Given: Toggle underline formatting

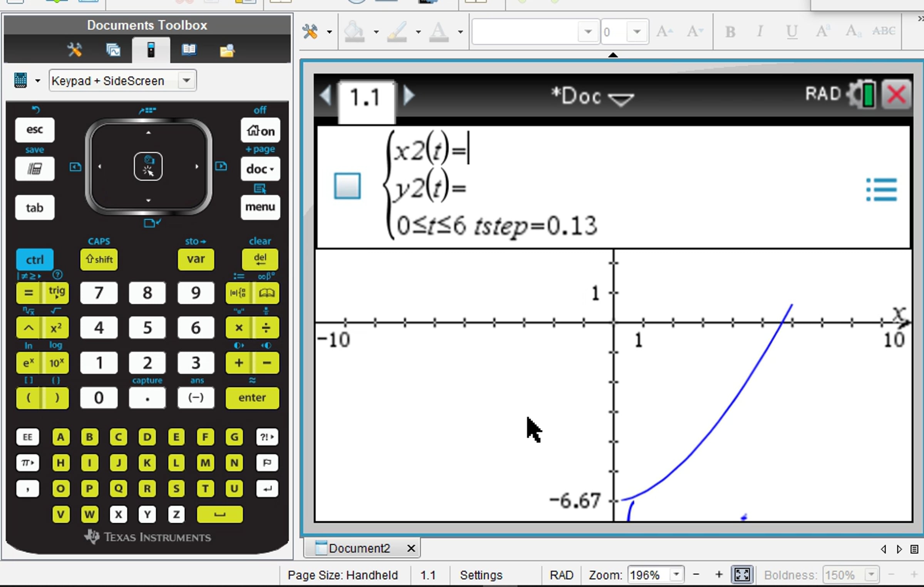Looking at the screenshot, I should coord(792,31).
